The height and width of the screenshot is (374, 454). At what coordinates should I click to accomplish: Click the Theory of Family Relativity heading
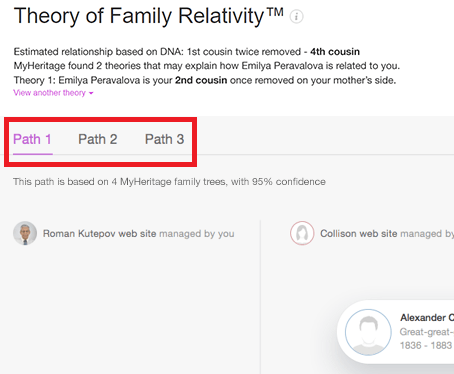pyautogui.click(x=149, y=16)
